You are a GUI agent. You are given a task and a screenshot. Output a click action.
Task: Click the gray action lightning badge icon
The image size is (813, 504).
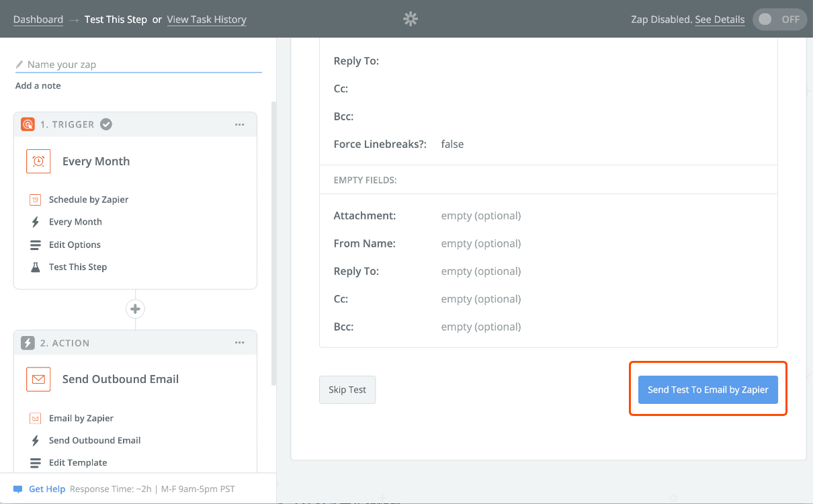point(28,343)
